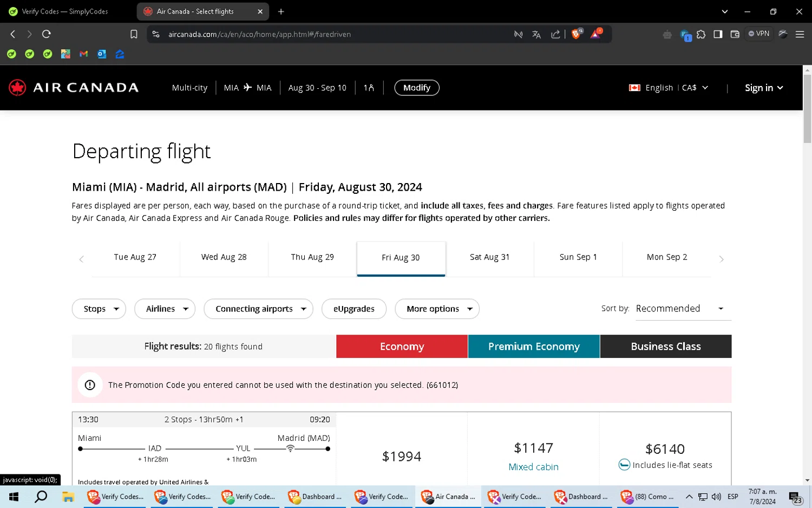Show hidden system tray icons
This screenshot has width=812, height=508.
[x=689, y=497]
